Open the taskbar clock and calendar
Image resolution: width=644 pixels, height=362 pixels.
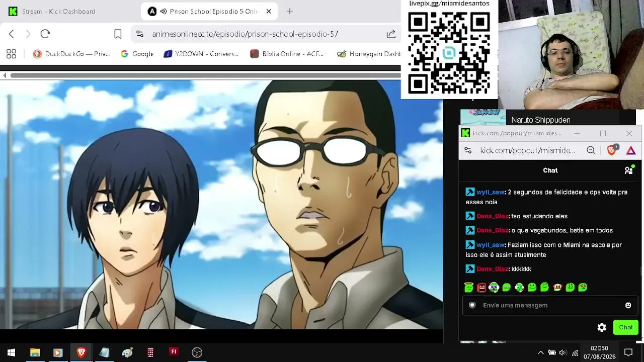(x=599, y=352)
